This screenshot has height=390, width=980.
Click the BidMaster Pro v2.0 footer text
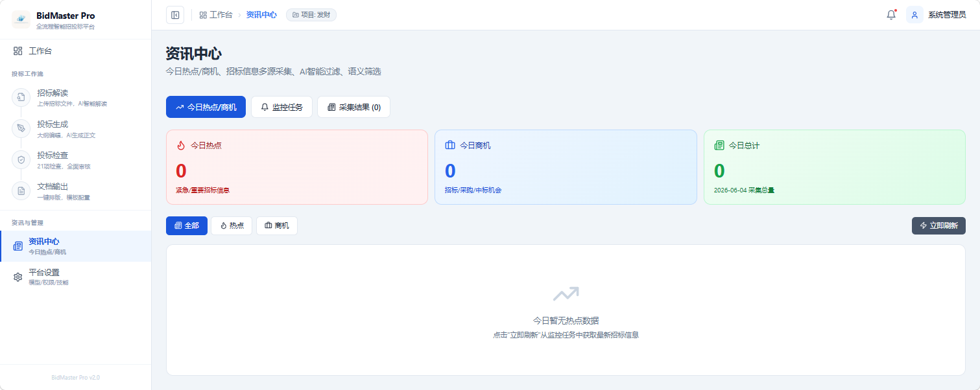75,377
